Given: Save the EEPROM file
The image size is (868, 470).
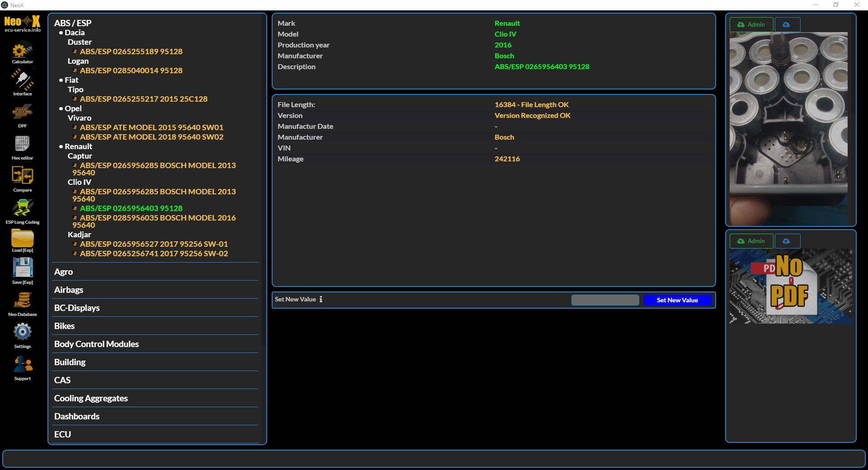Looking at the screenshot, I should pyautogui.click(x=22, y=271).
